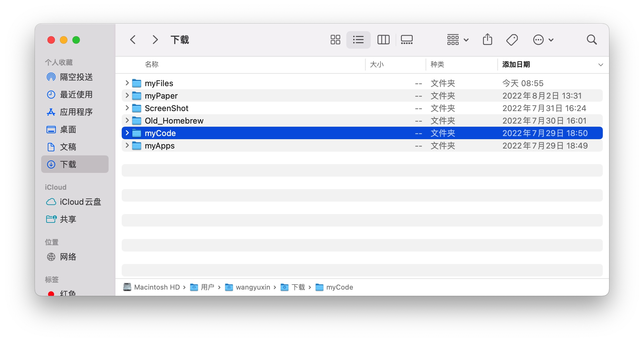This screenshot has width=644, height=342.
Task: Open iCloud云盘 in the sidebar
Action: point(75,202)
